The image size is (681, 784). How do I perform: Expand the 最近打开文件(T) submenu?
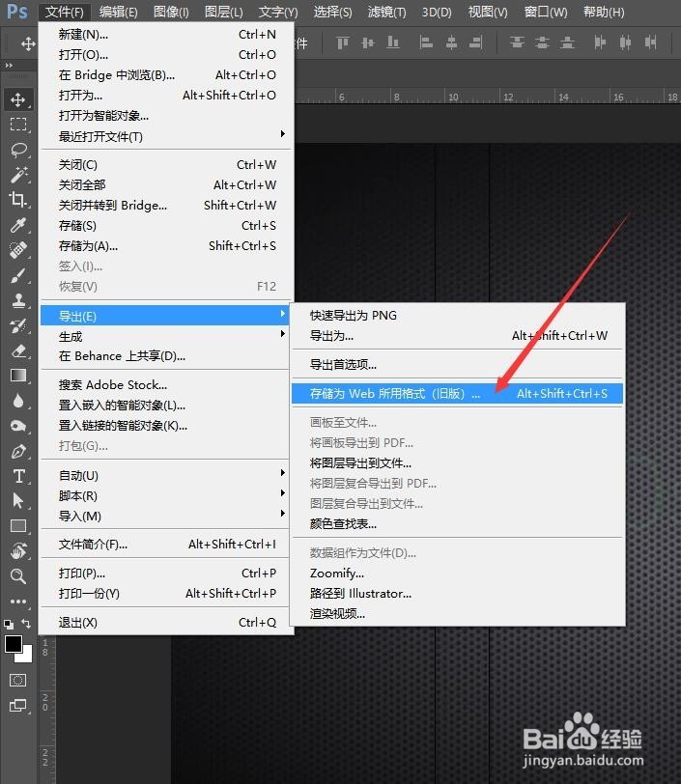pyautogui.click(x=165, y=136)
